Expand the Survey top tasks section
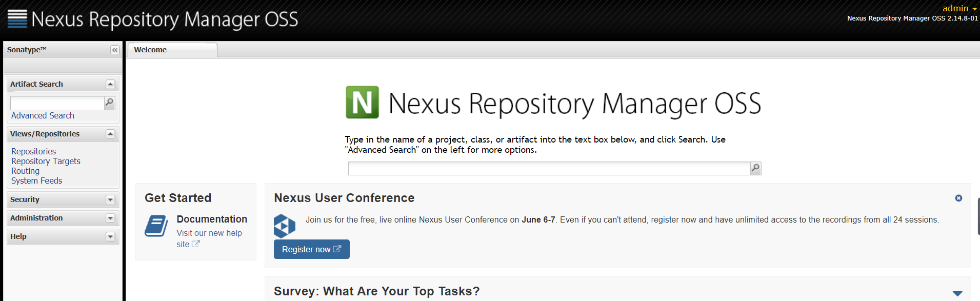Screen dimensions: 980x301 pyautogui.click(x=957, y=293)
